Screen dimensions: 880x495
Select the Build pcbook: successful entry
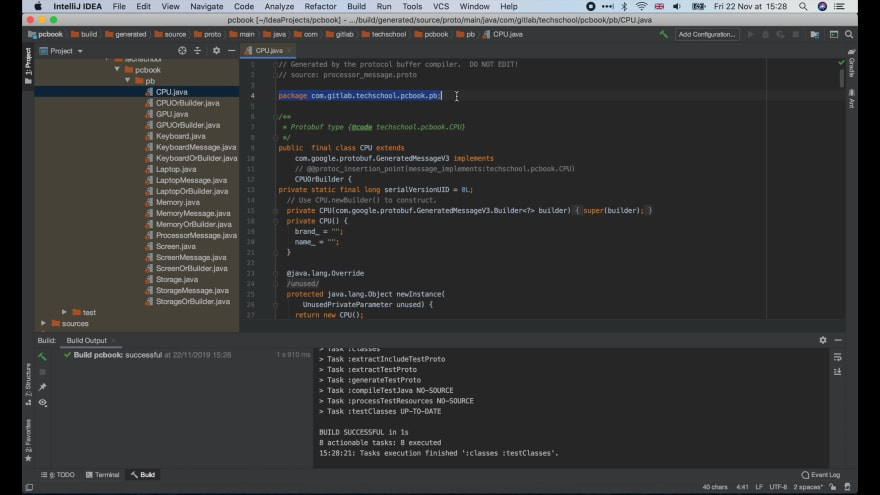coord(148,355)
